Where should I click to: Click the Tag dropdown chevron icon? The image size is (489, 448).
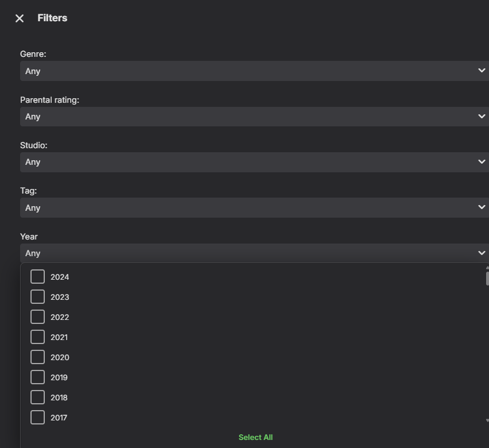(x=482, y=207)
